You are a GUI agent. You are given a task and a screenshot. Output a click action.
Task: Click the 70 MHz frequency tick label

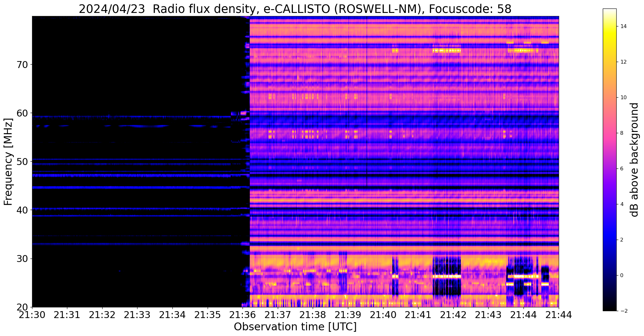[22, 65]
